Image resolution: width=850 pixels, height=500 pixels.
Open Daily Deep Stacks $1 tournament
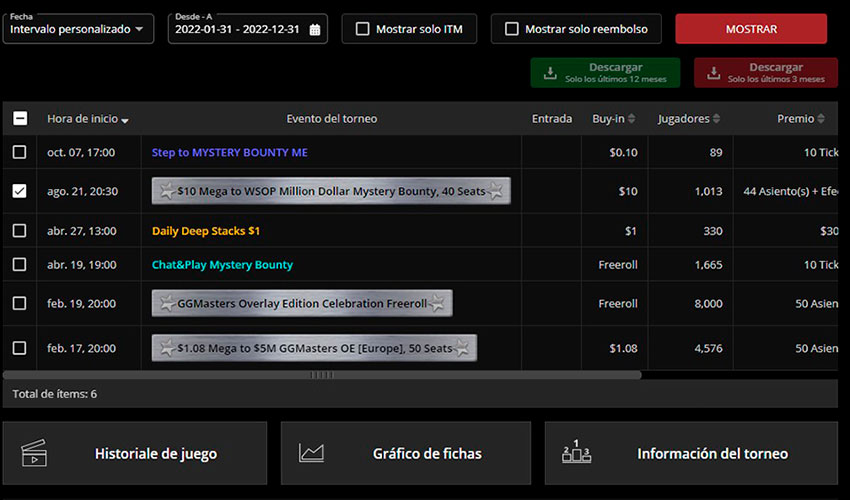click(x=205, y=231)
